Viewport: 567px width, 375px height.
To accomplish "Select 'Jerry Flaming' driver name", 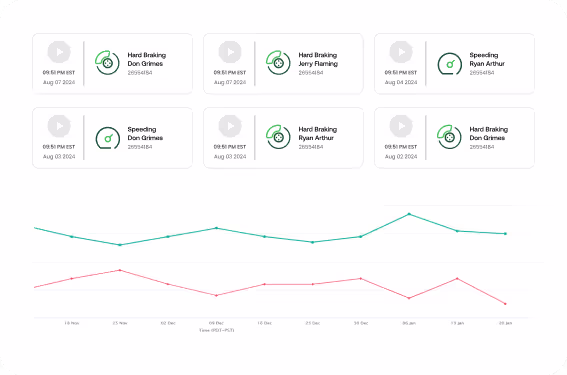I will (x=318, y=64).
